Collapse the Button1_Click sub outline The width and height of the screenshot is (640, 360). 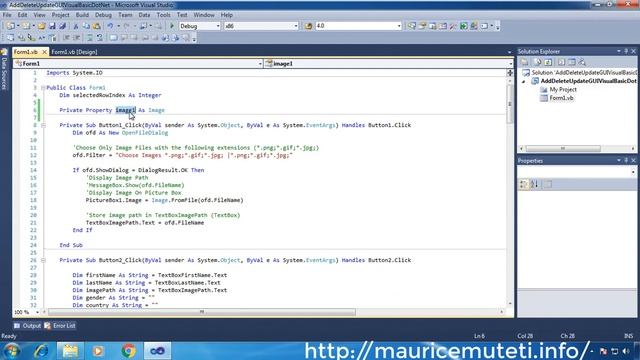[x=43, y=125]
